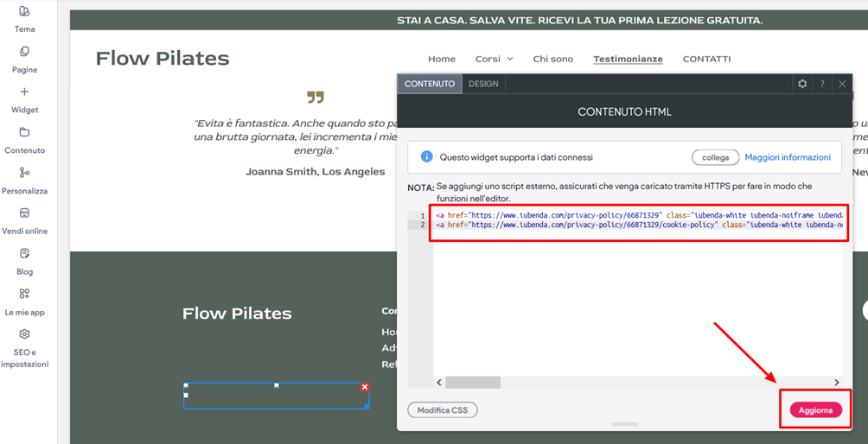Open the Contenuto folder icon

point(24,133)
